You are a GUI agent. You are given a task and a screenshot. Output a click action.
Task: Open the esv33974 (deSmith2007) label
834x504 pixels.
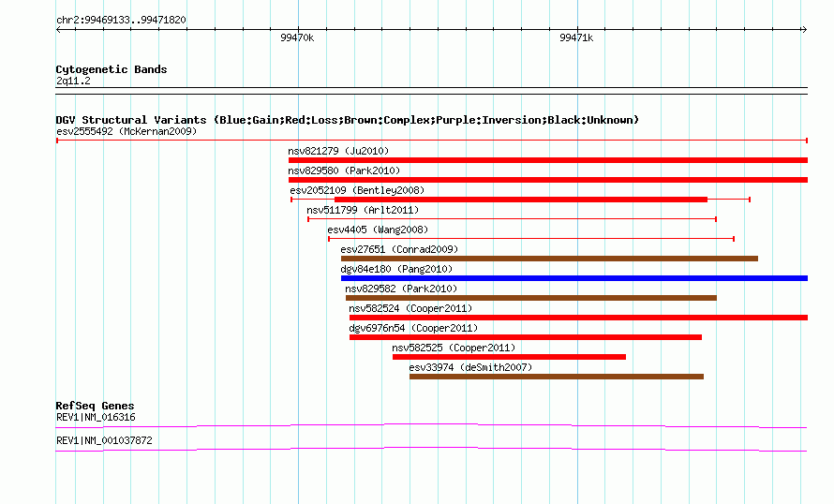click(x=470, y=367)
